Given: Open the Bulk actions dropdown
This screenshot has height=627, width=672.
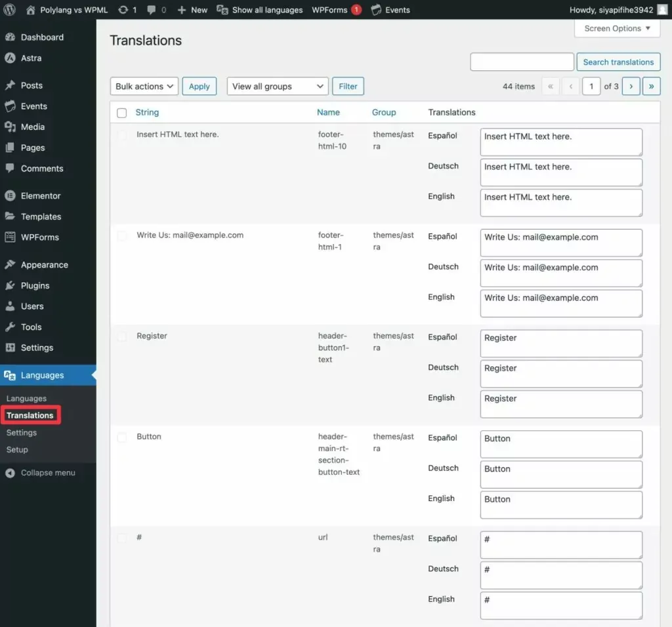Looking at the screenshot, I should [x=144, y=87].
